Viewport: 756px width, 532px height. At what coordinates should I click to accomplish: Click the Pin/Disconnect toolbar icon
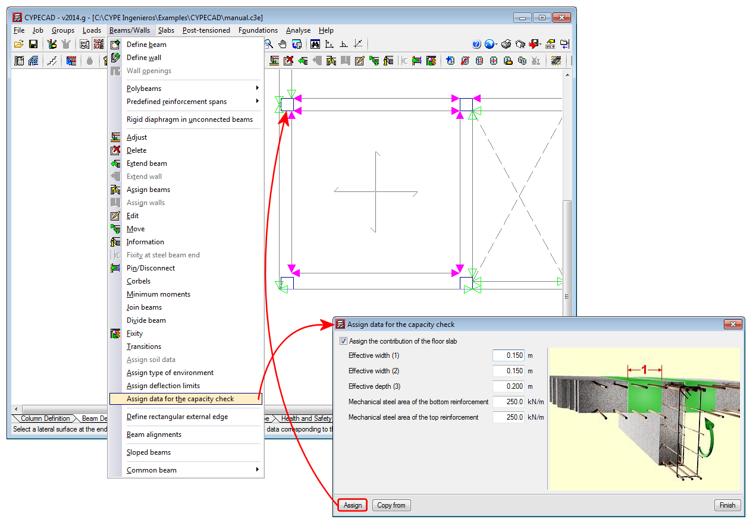(x=417, y=61)
